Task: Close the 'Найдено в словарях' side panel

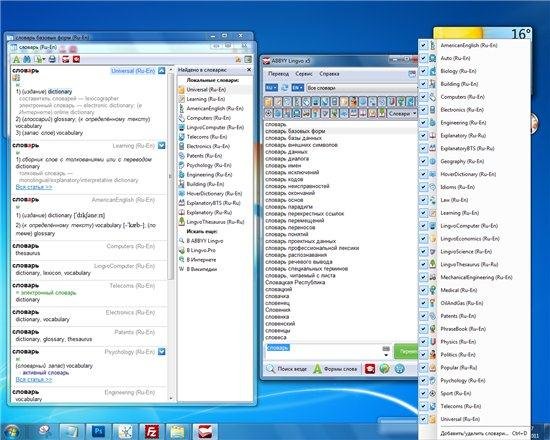Action: point(249,70)
